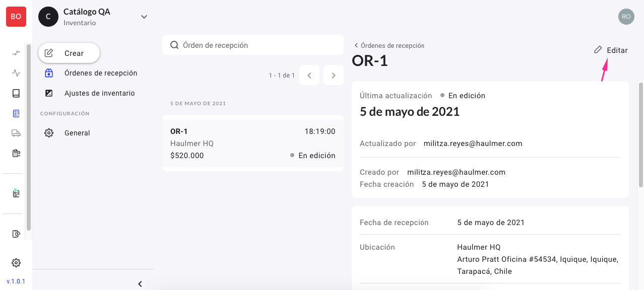Click the settings gear at rail bottom
644x290 pixels.
[x=16, y=263]
